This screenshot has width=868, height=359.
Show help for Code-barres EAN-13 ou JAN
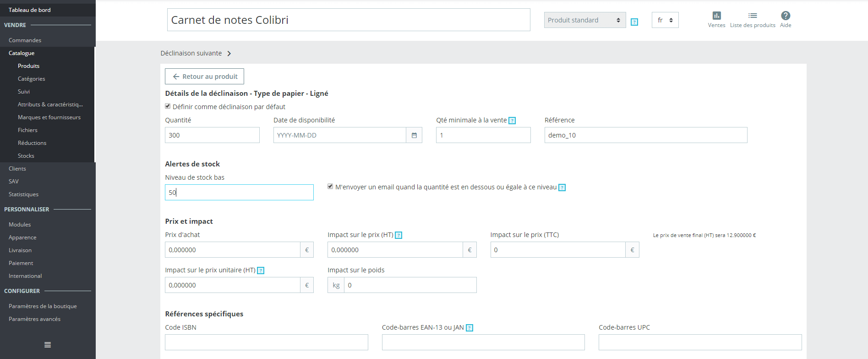[469, 328]
